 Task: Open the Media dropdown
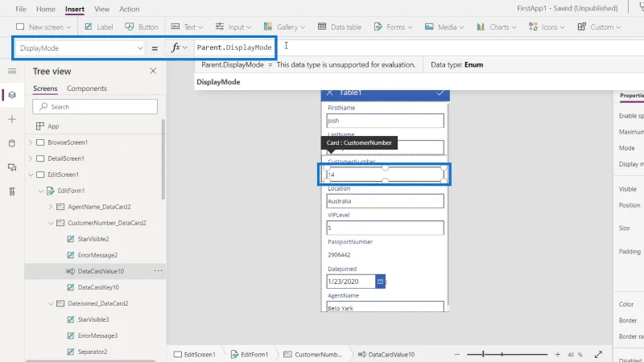(444, 27)
